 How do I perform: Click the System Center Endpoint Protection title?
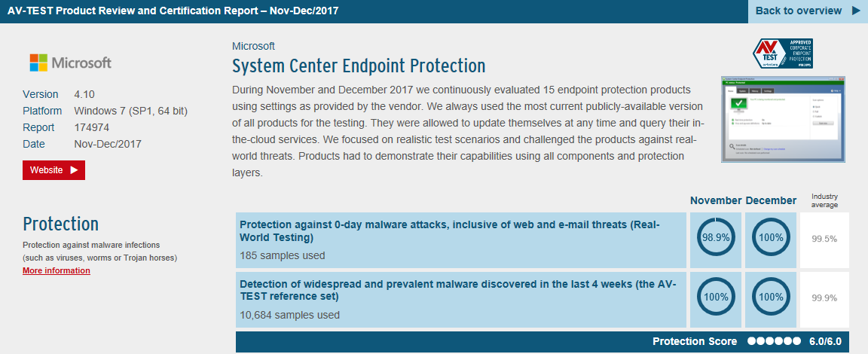pos(359,66)
